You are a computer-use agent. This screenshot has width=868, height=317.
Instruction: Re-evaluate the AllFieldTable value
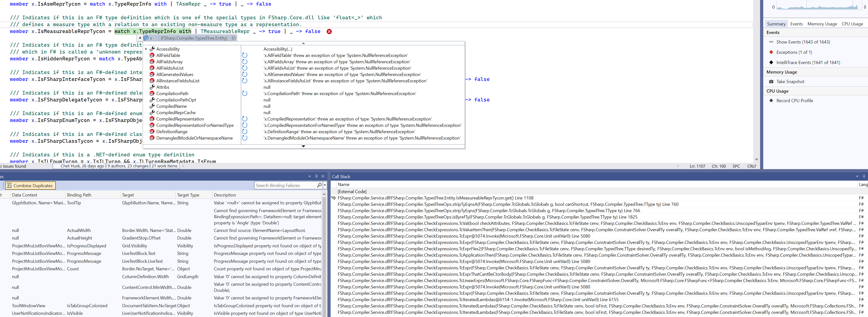[x=245, y=55]
